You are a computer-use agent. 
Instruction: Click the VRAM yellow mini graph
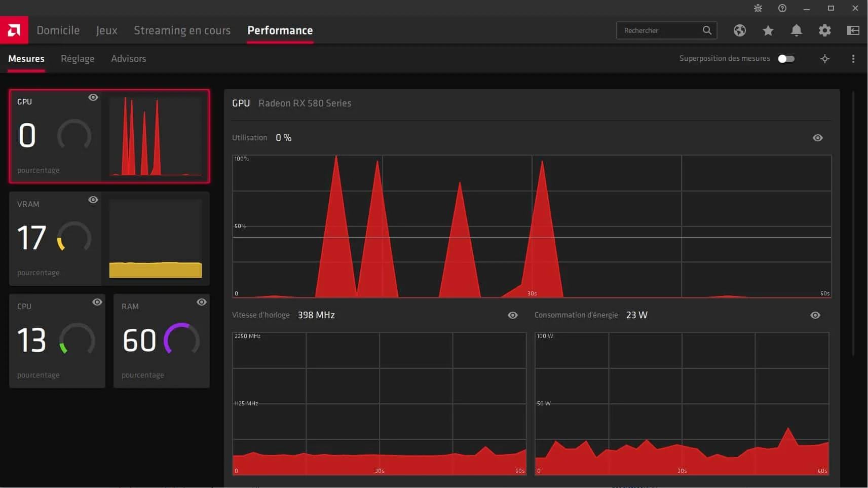pos(156,239)
